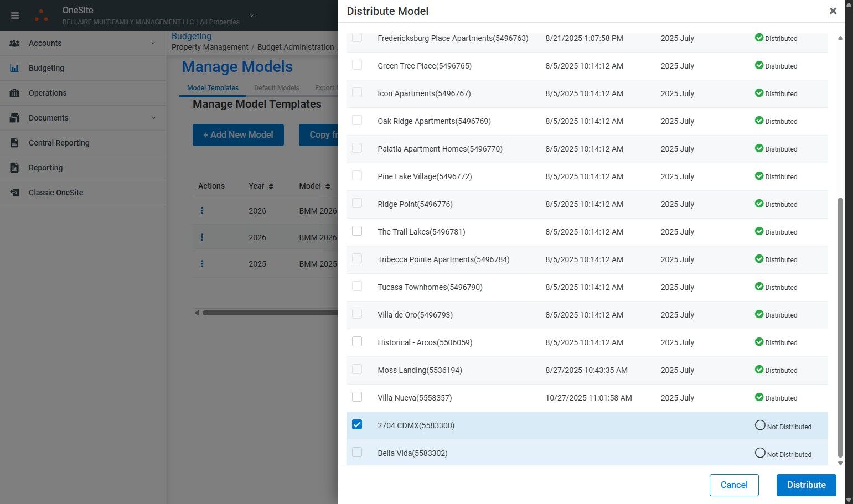Select the Model Templates tab

pyautogui.click(x=213, y=88)
